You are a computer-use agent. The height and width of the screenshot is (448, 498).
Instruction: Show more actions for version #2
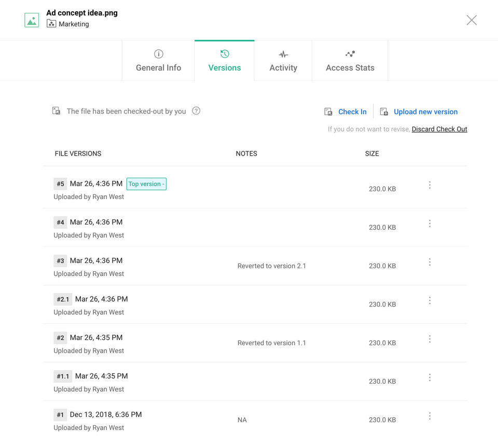pos(430,339)
